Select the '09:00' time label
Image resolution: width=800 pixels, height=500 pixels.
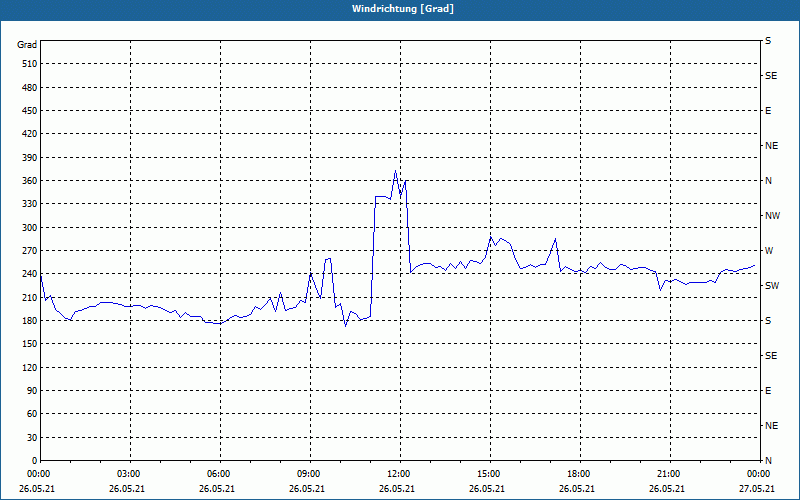click(x=310, y=474)
